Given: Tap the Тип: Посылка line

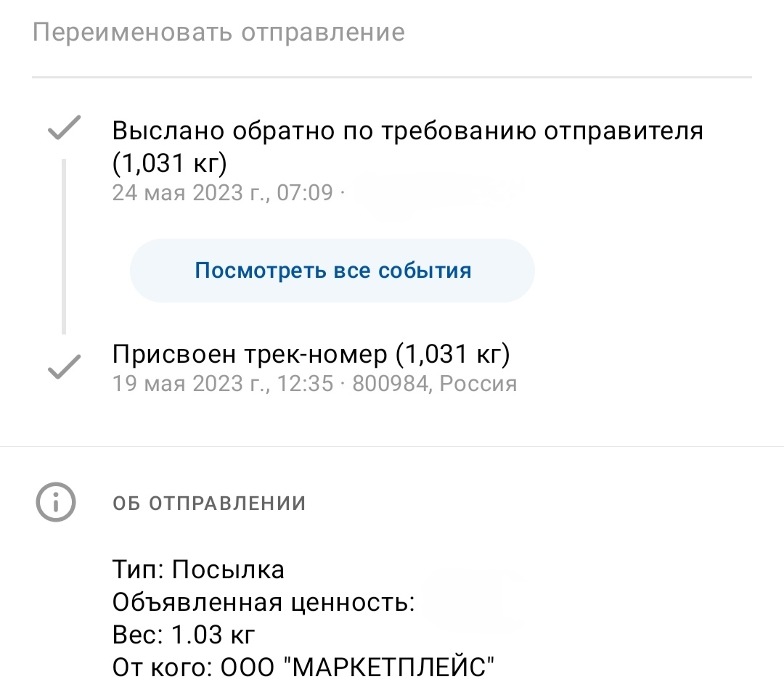Looking at the screenshot, I should [x=198, y=569].
